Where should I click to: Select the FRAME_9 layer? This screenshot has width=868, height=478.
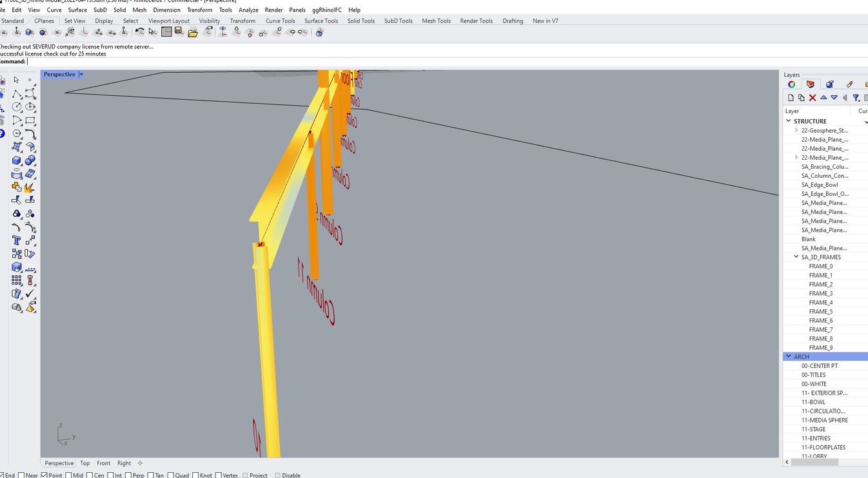pos(820,347)
